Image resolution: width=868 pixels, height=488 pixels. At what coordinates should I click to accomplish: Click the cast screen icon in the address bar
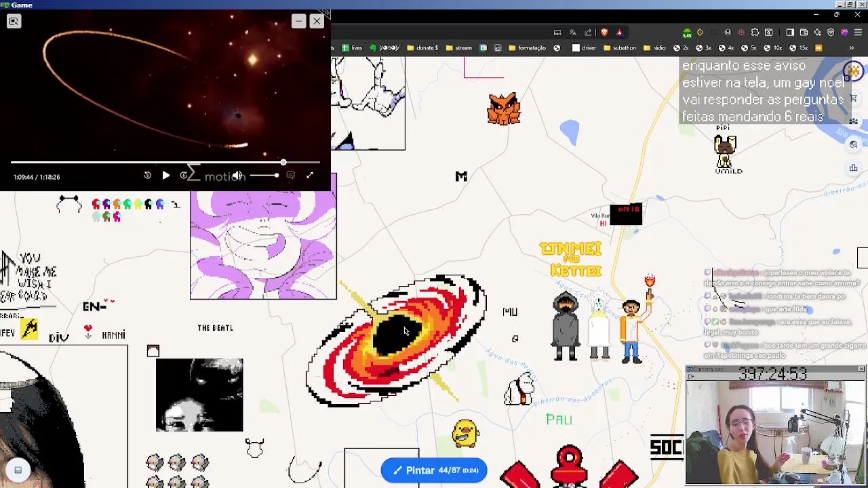pos(557,32)
